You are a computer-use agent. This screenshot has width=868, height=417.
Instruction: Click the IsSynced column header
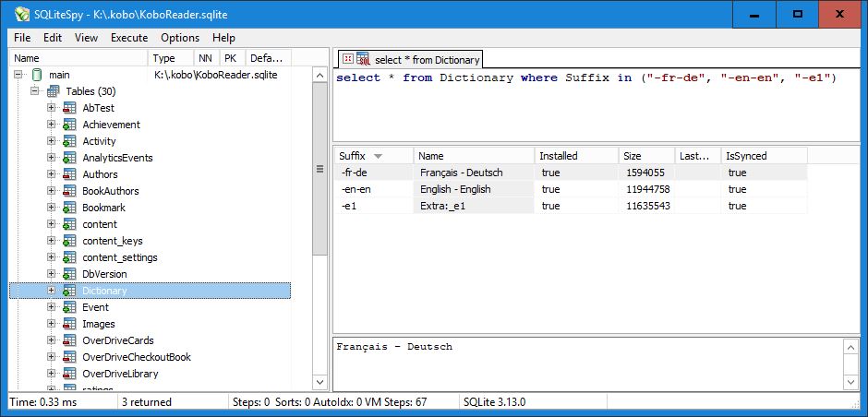tap(764, 156)
